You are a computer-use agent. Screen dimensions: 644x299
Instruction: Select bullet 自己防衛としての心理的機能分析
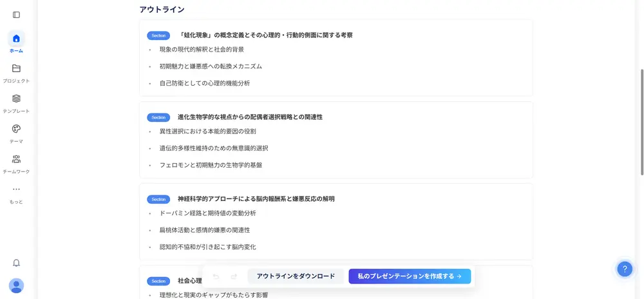tap(205, 83)
